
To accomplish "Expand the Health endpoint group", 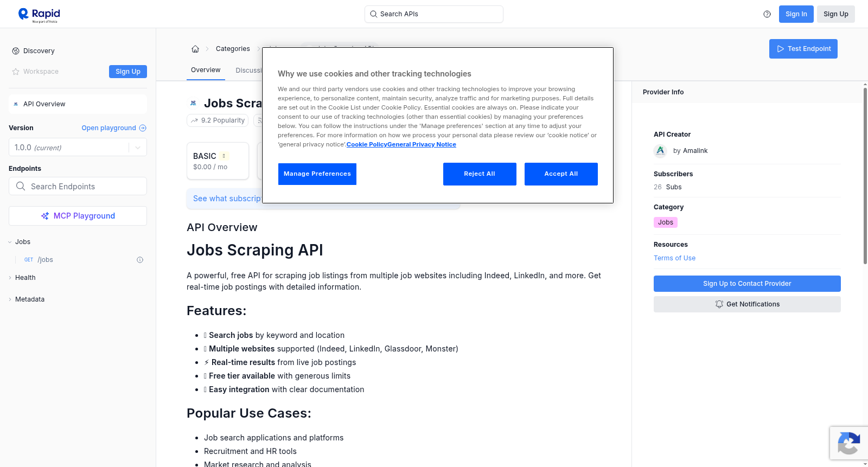I will point(10,278).
